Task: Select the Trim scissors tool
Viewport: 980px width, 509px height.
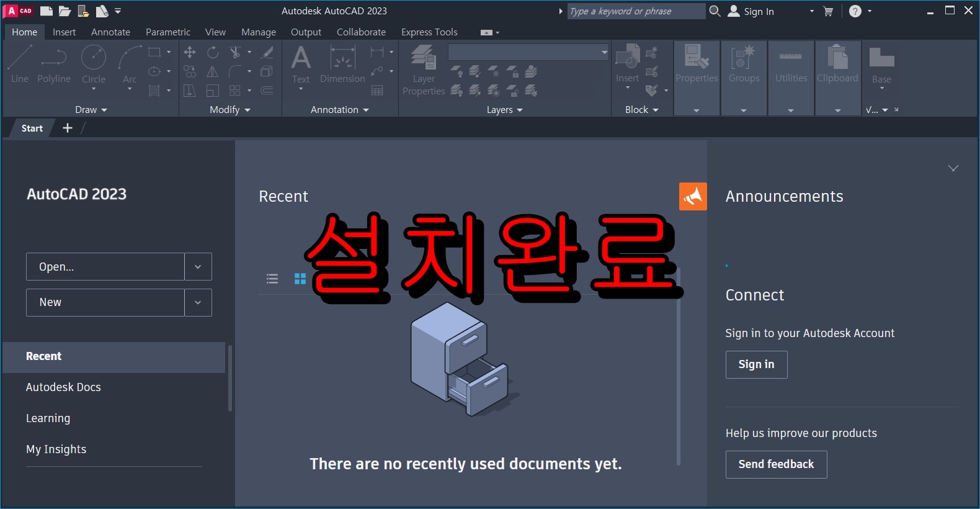Action: [x=236, y=52]
